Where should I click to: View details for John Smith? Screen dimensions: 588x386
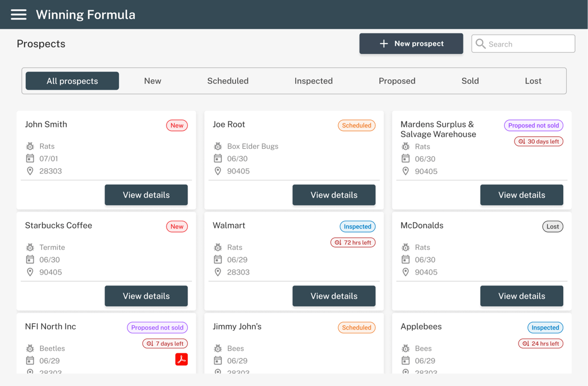pos(146,195)
